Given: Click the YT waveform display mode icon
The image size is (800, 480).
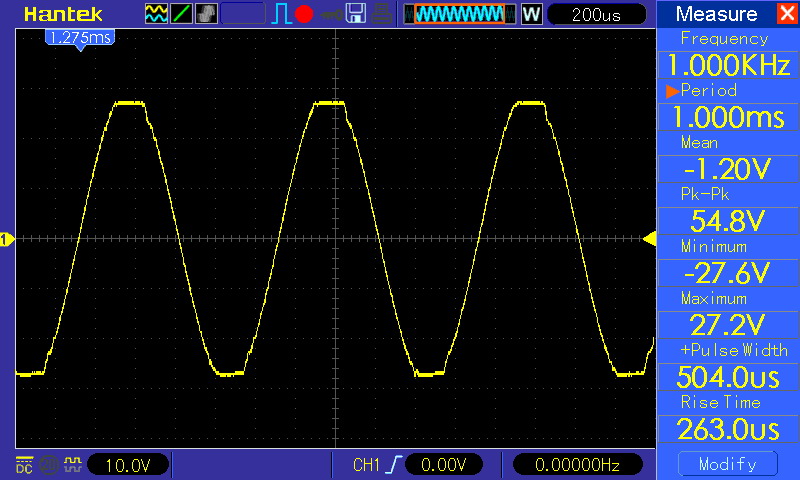Looking at the screenshot, I should [x=156, y=13].
